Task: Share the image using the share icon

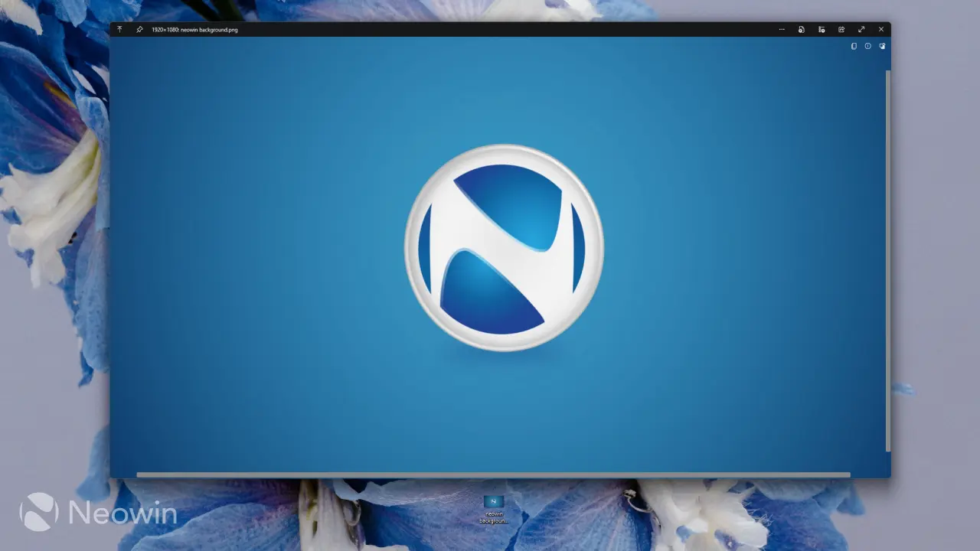Action: click(841, 29)
